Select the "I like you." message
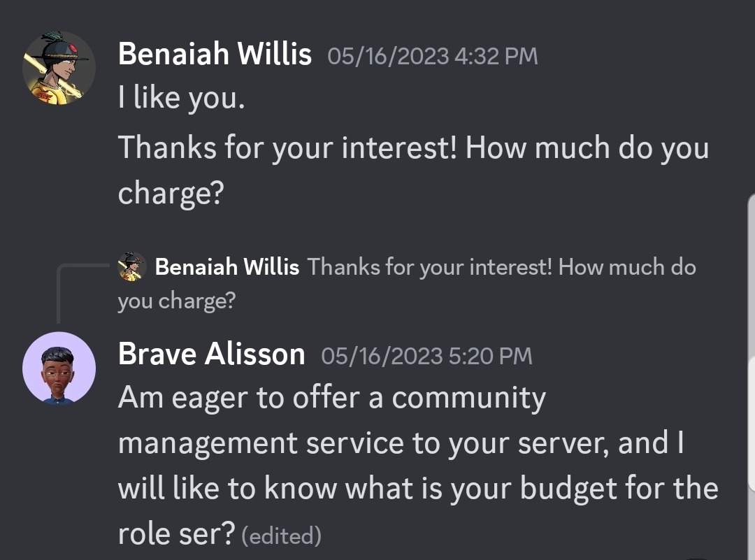 (x=181, y=99)
